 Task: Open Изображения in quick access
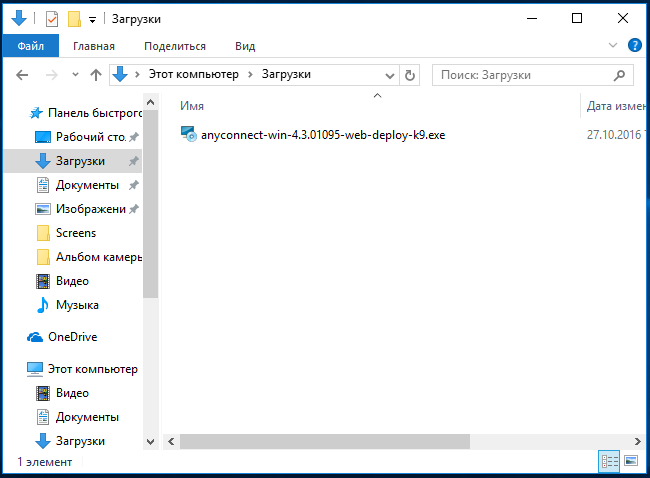pyautogui.click(x=91, y=209)
